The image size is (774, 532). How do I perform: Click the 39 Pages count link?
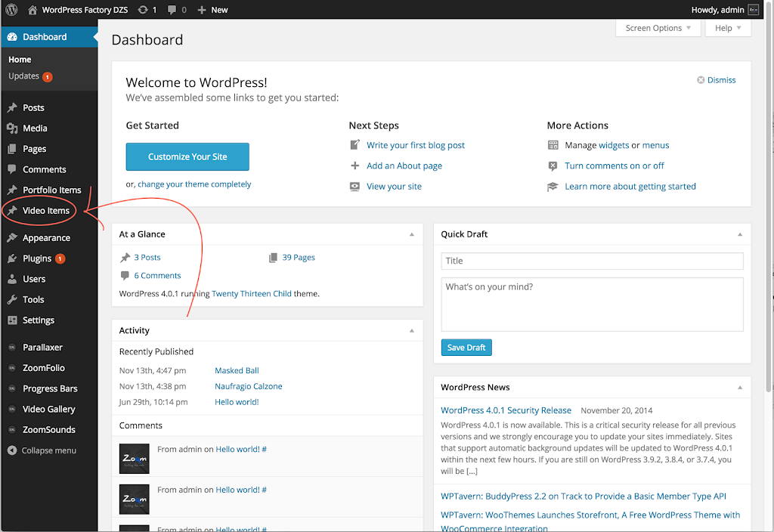pos(299,258)
